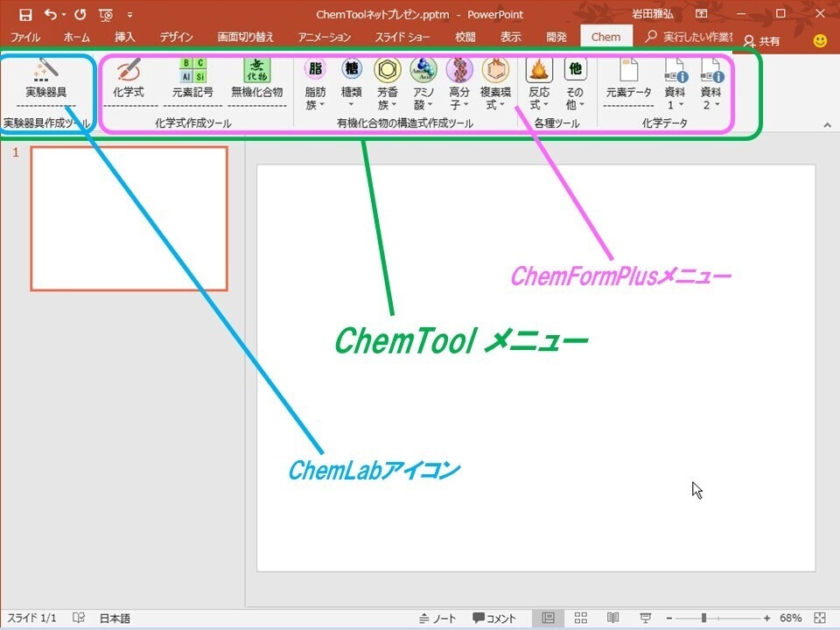The height and width of the screenshot is (630, 840).
Task: Open the デザイン tab
Action: [176, 37]
